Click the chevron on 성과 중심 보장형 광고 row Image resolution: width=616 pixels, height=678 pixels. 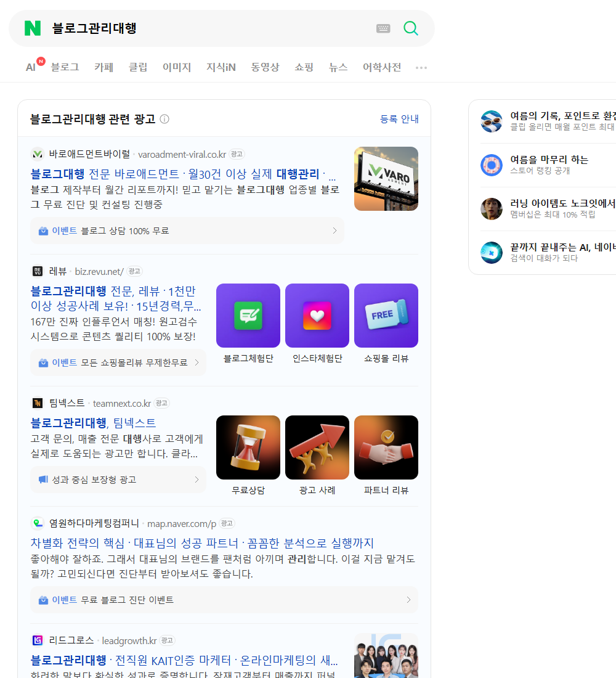[x=197, y=480]
